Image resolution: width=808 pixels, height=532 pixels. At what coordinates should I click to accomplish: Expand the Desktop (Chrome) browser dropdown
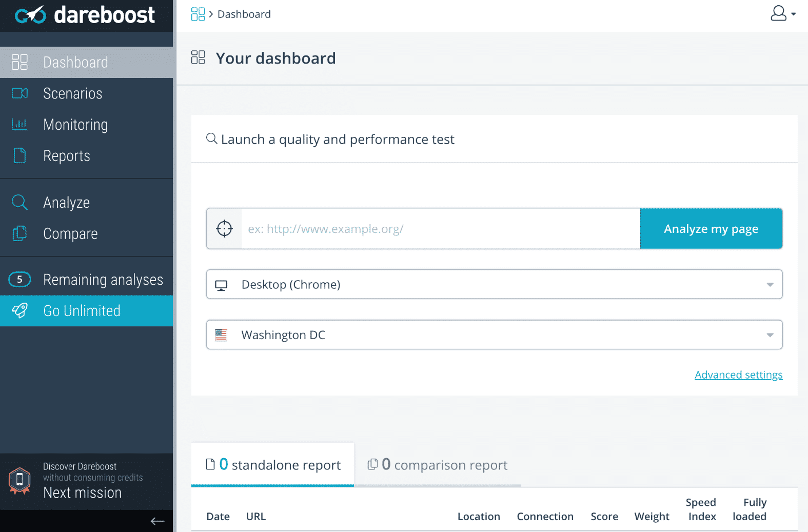(494, 284)
